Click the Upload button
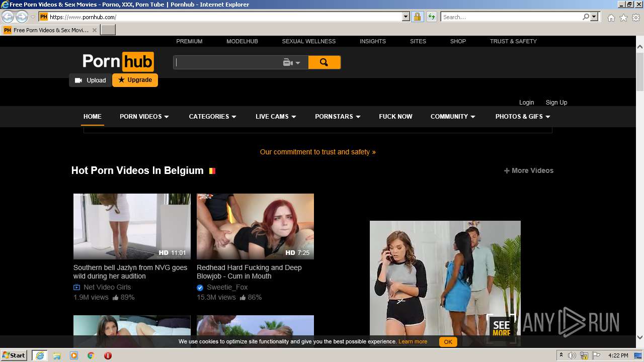 click(x=91, y=80)
